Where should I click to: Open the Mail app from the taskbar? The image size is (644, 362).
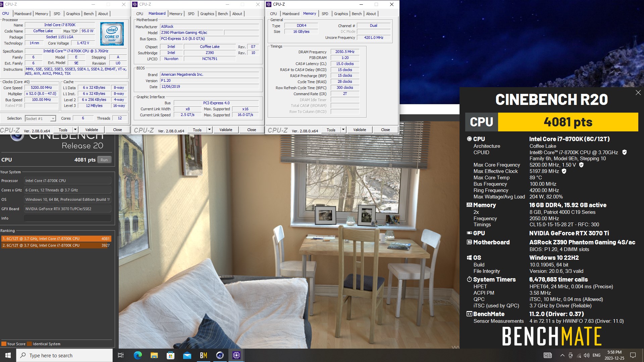[187, 355]
